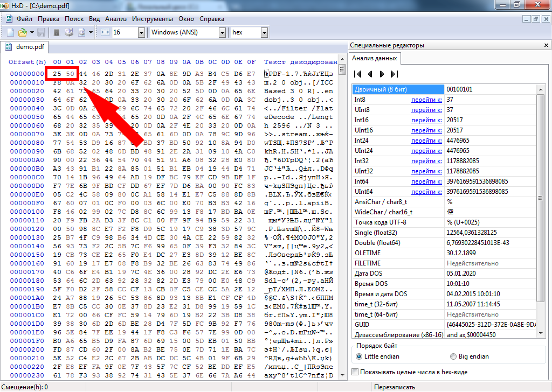Jump to first byte in data inspector

tap(358, 74)
